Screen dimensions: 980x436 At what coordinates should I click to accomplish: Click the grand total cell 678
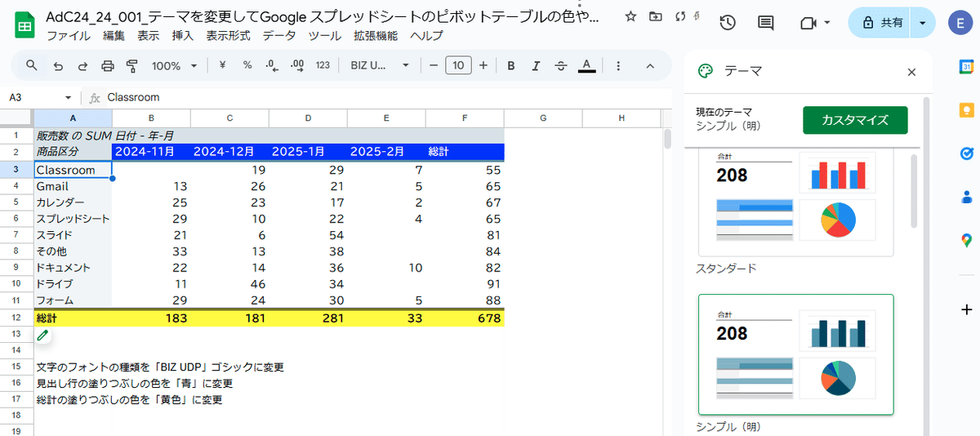point(465,318)
